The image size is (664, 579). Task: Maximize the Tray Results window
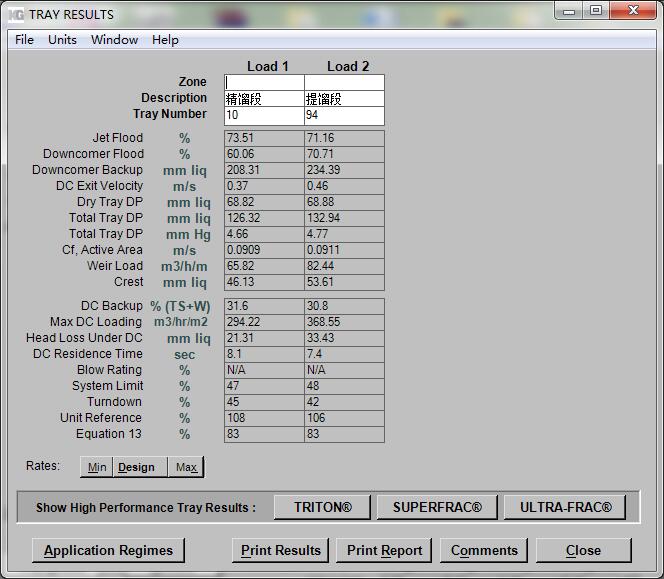pyautogui.click(x=596, y=11)
